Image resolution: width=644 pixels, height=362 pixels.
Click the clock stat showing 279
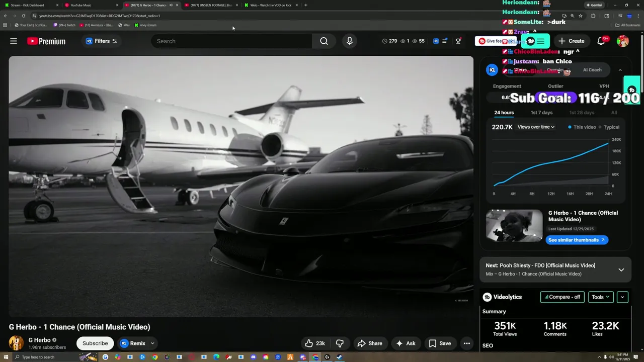point(390,41)
